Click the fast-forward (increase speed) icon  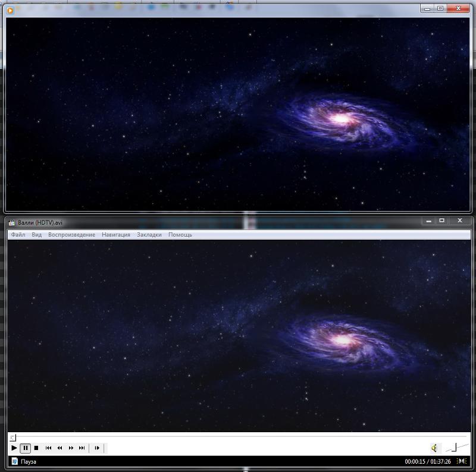tap(71, 448)
